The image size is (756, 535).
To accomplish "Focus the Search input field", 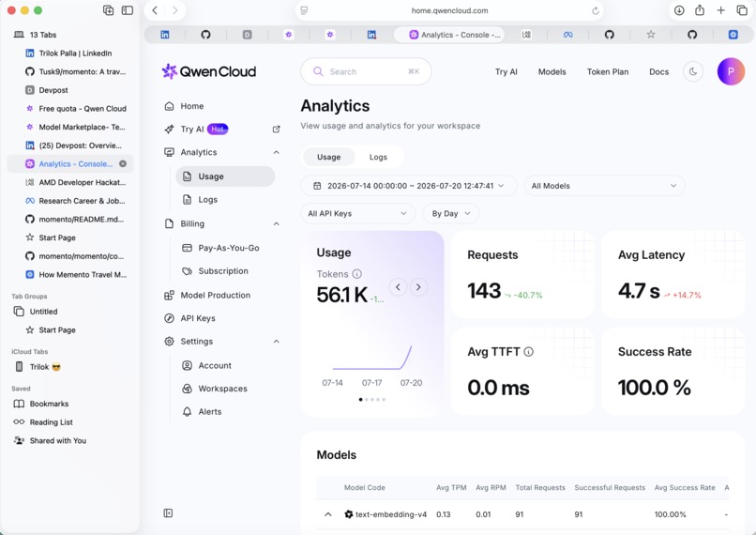I will click(x=366, y=71).
